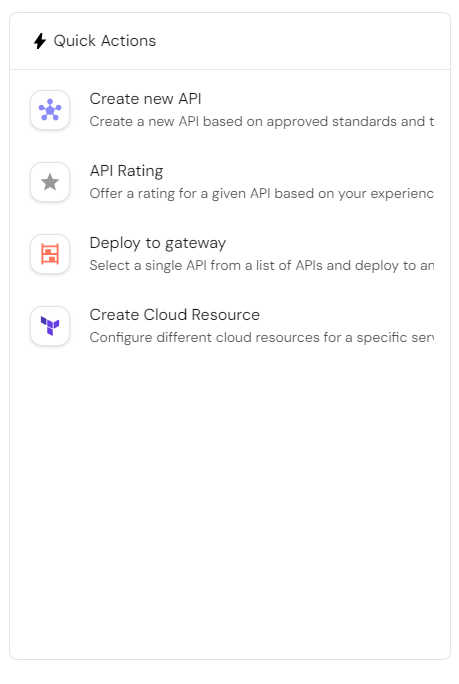Click the Create new API network icon
The width and height of the screenshot is (459, 684).
pyautogui.click(x=50, y=110)
